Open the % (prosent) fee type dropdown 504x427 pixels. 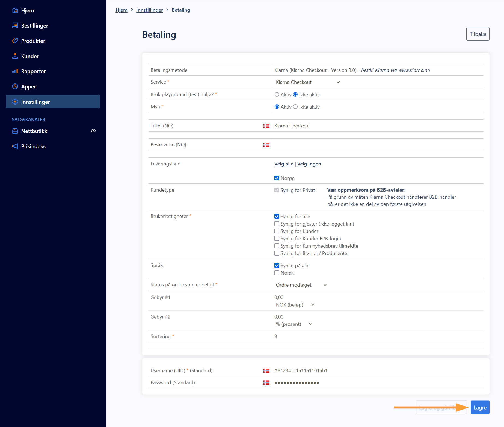click(x=294, y=324)
